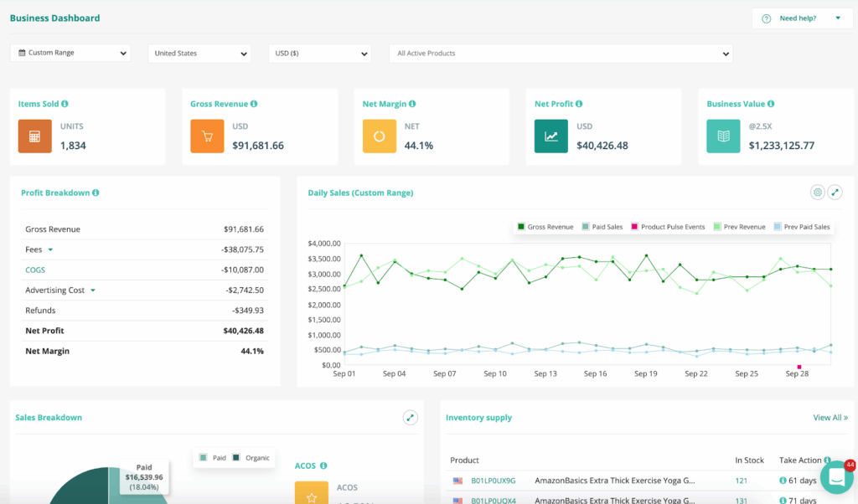The height and width of the screenshot is (504, 858).
Task: Hide the Prev Paid Sales legend series
Action: tap(801, 227)
